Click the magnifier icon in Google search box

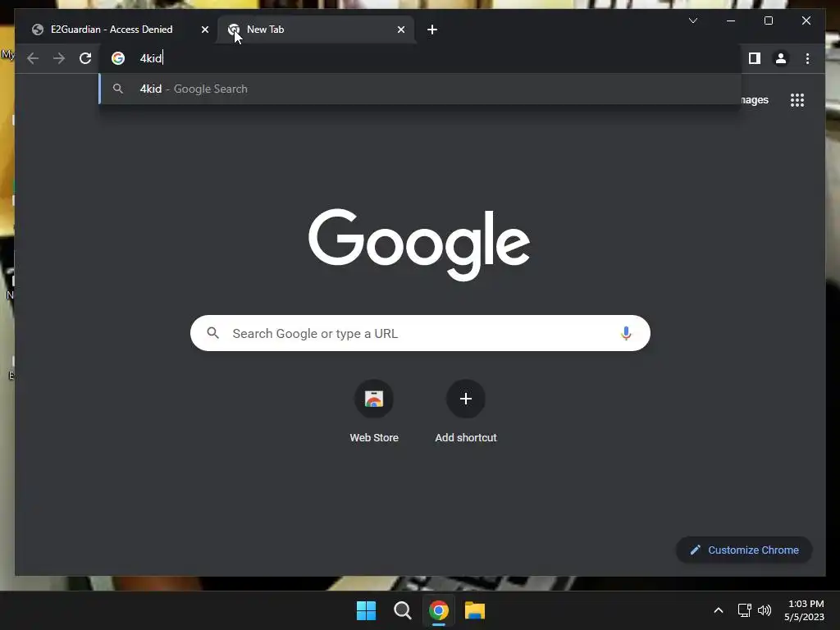[x=213, y=333]
